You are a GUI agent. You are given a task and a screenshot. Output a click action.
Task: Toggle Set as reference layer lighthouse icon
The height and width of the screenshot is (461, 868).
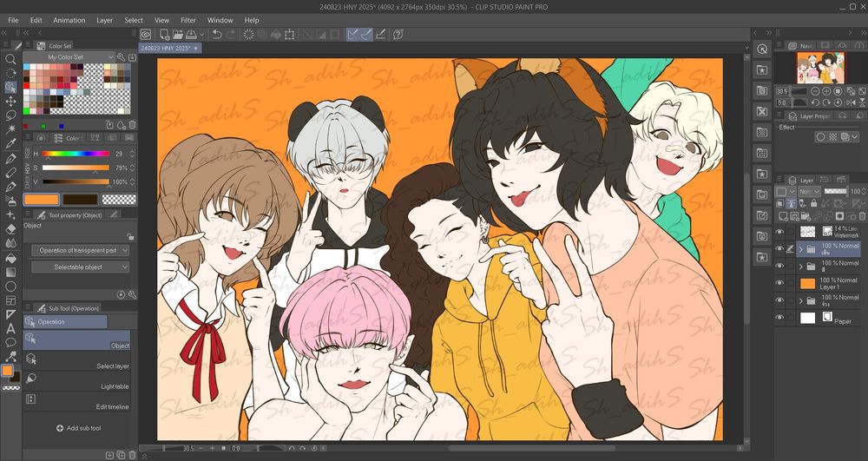coord(792,204)
